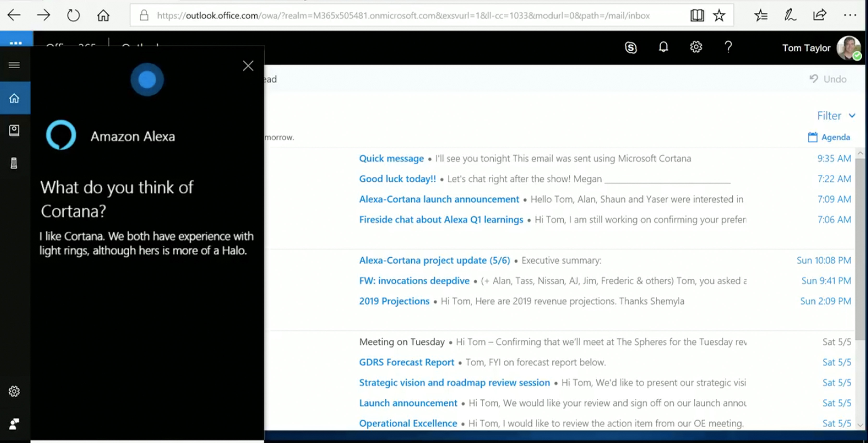Open the Filter dropdown

pyautogui.click(x=836, y=116)
